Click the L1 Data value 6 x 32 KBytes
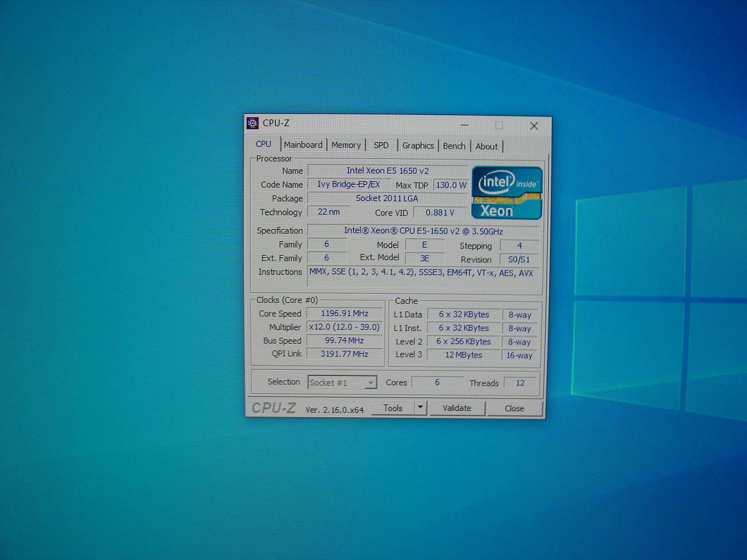Screen dimensions: 747x560 [x=464, y=314]
